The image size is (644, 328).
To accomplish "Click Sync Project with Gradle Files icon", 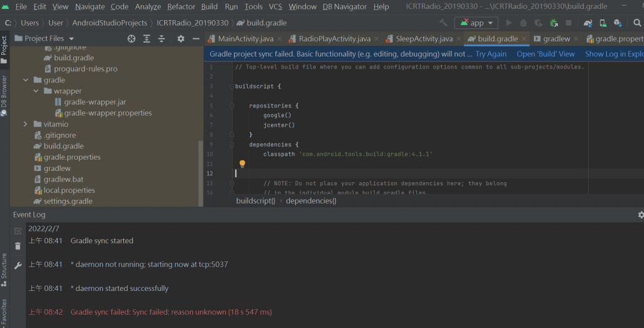I will coord(588,23).
